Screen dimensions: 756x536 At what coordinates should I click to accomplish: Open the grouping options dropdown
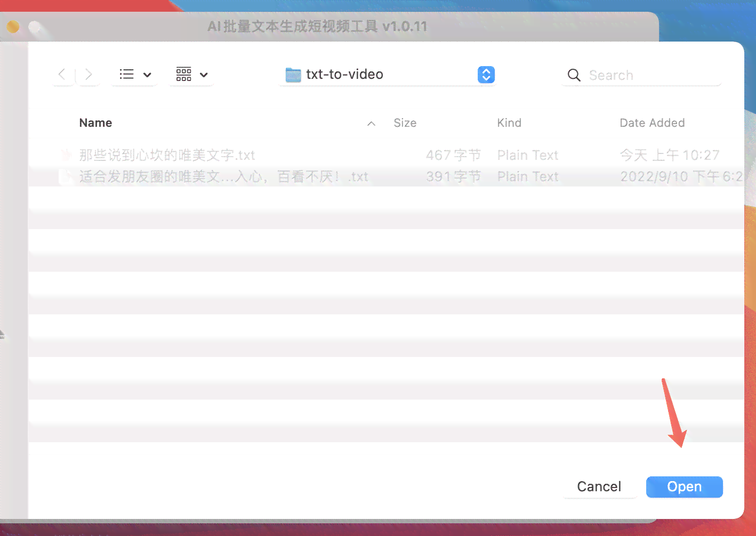[x=192, y=75]
